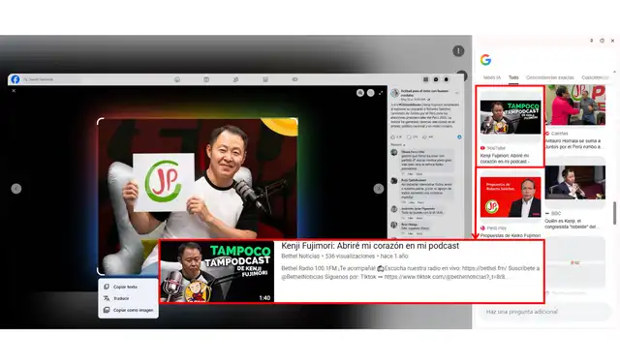This screenshot has width=620, height=364.
Task: Open the Facebook post options menu
Action: pos(457,93)
